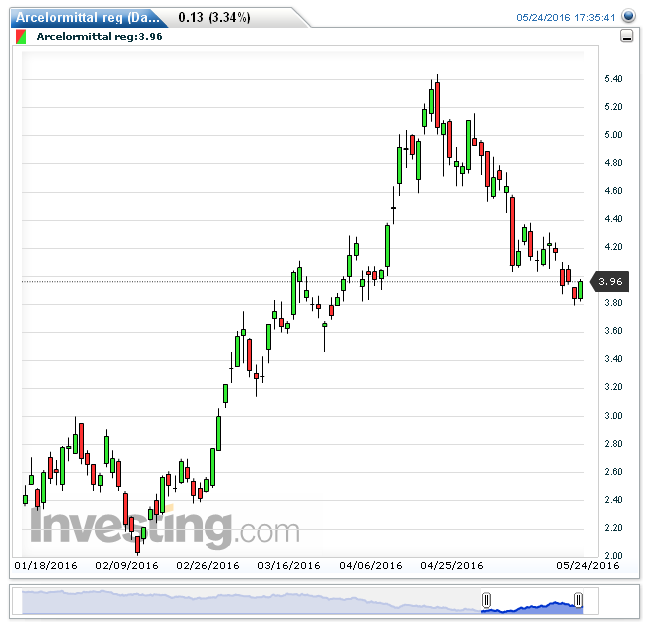Select the Arcelormittal reg (Da... tab
Viewport: 650px width, 627px height.
[x=88, y=18]
